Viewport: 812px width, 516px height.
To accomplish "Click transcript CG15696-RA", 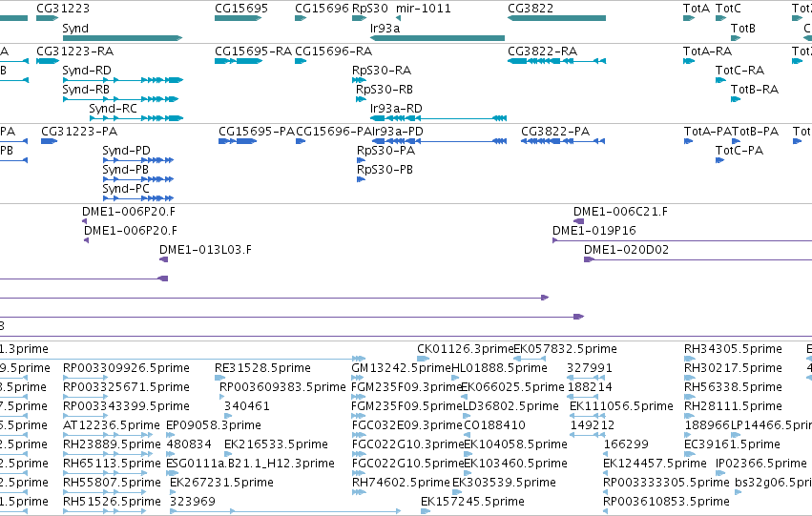I will [x=334, y=52].
